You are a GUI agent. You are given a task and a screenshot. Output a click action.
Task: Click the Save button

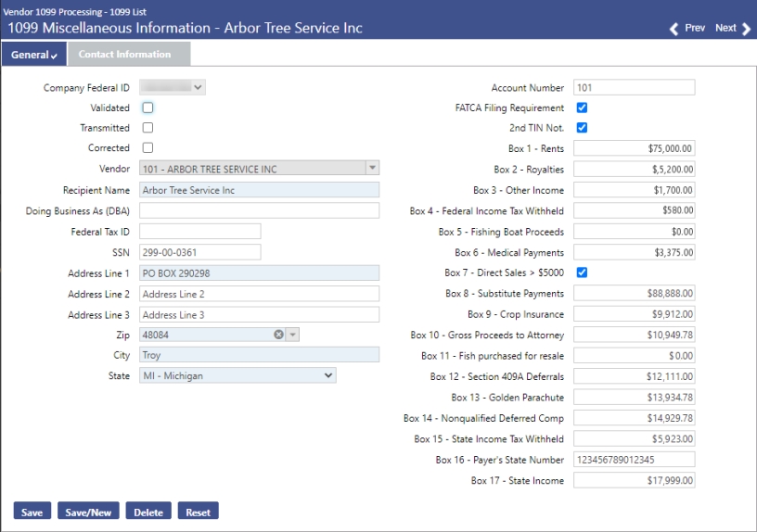32,512
